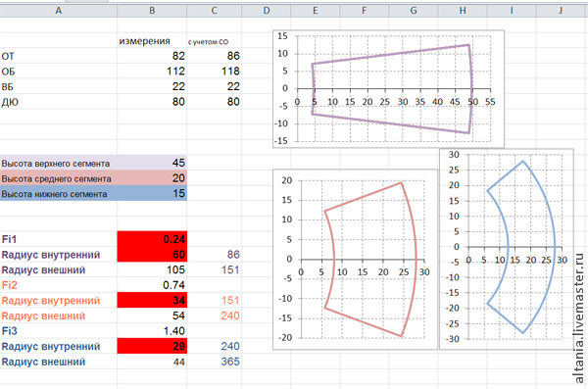588x389 pixels.
Task: Select column E header
Action: click(315, 11)
